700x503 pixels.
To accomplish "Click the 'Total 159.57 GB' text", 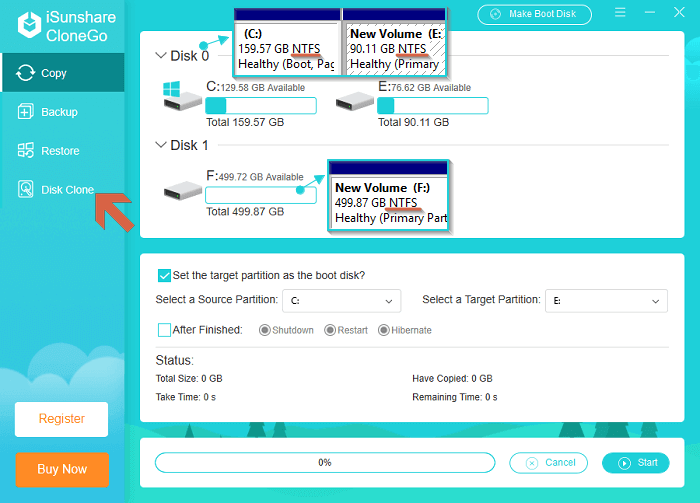I will (x=245, y=122).
